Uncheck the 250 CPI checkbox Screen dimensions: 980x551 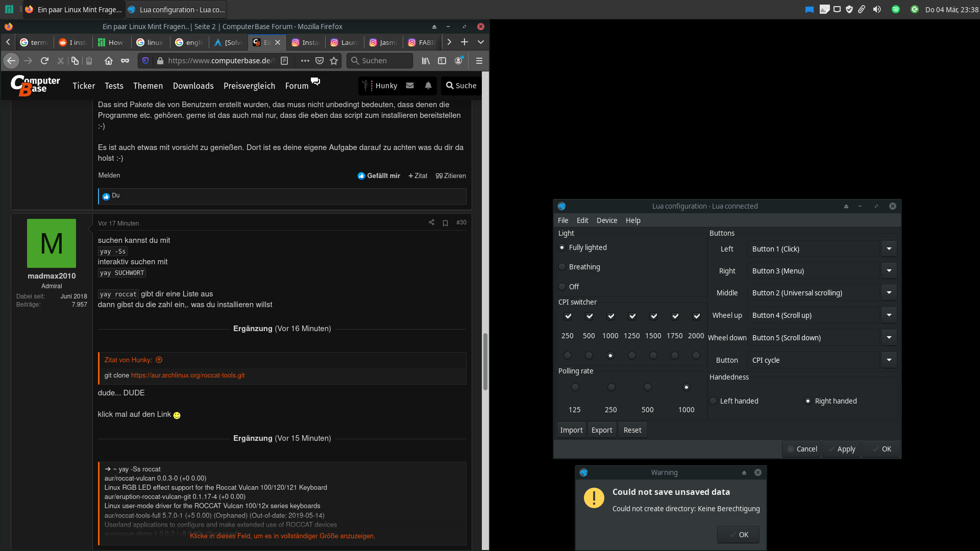coord(568,316)
